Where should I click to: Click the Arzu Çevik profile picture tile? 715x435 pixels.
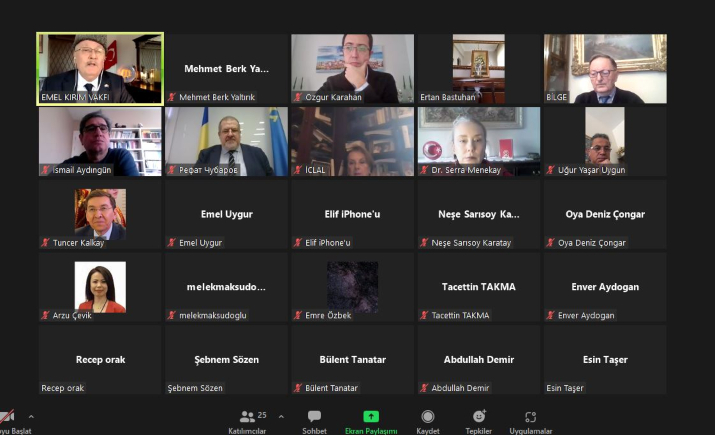tap(100, 286)
